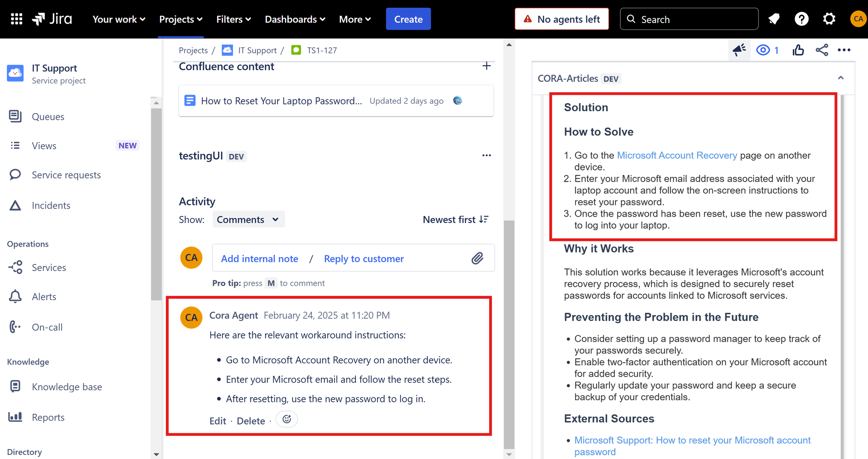Viewport: 868px width, 459px height.
Task: Click the 'Directory' section label
Action: 24,452
